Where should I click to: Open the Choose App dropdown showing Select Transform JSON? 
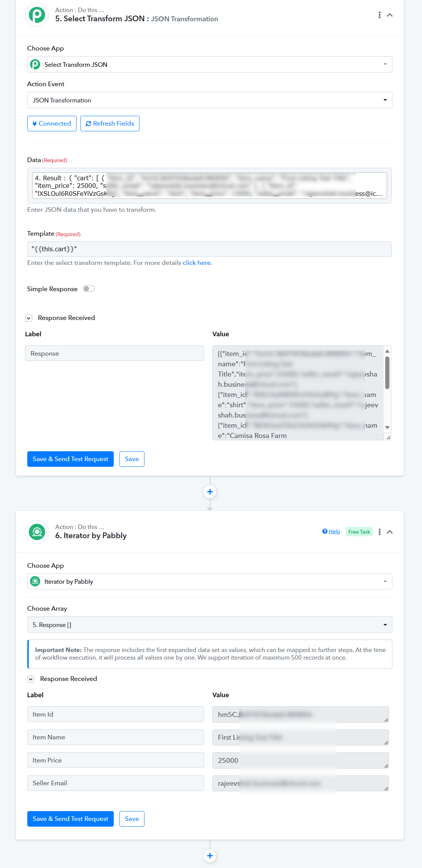point(210,65)
